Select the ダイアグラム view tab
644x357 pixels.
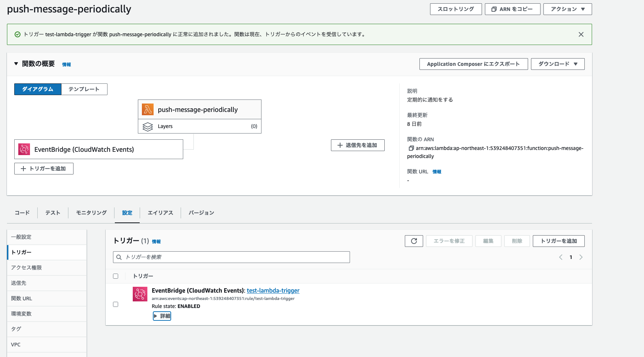38,89
